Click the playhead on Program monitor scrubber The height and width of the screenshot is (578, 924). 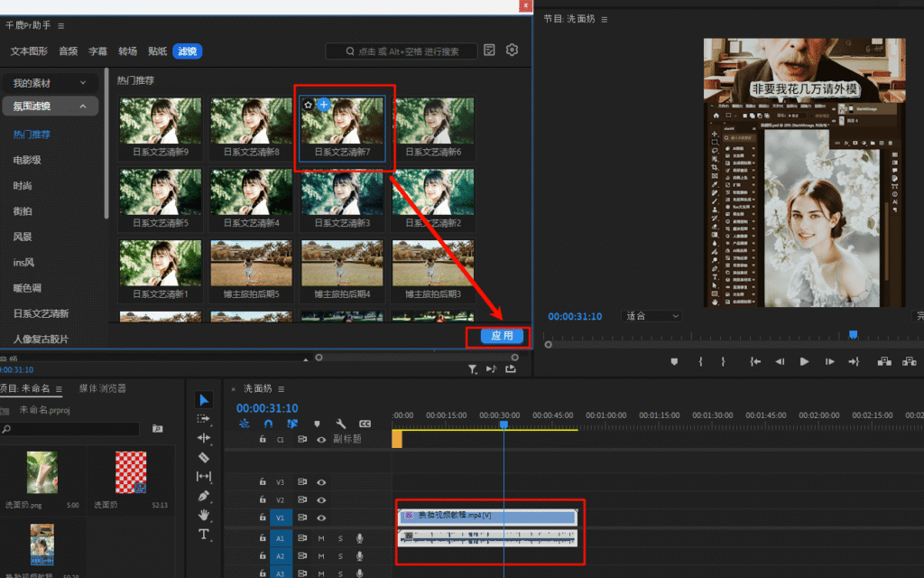pos(853,335)
